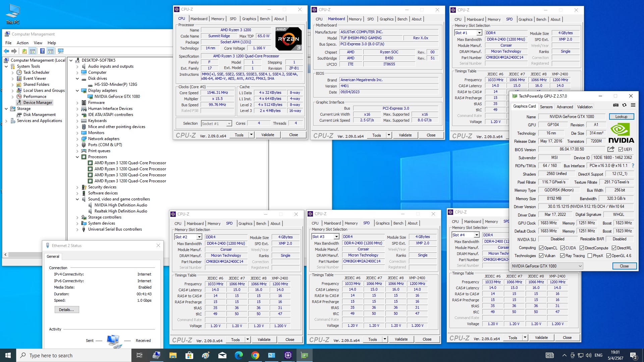Image resolution: width=644 pixels, height=362 pixels.
Task: Click the forward arrow in Computer Management toolbar
Action: (14, 51)
